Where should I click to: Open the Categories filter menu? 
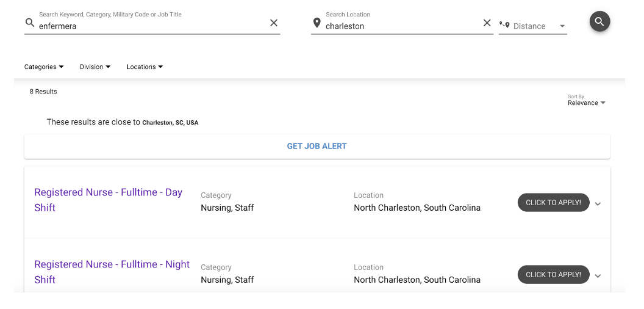(x=44, y=67)
